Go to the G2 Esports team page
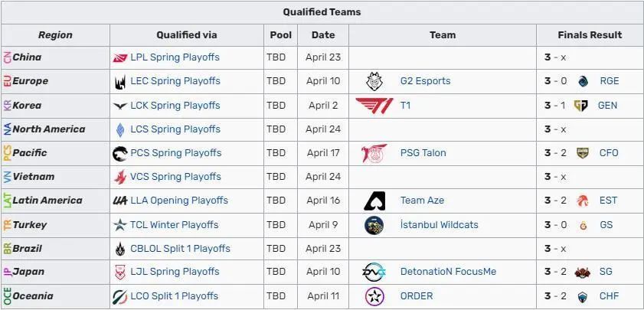This screenshot has height=310, width=644. [425, 81]
